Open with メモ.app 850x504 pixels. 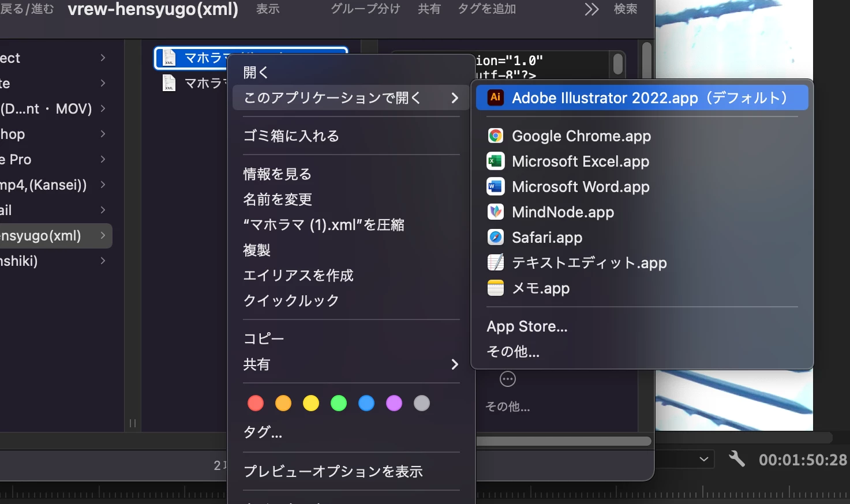[642, 288]
